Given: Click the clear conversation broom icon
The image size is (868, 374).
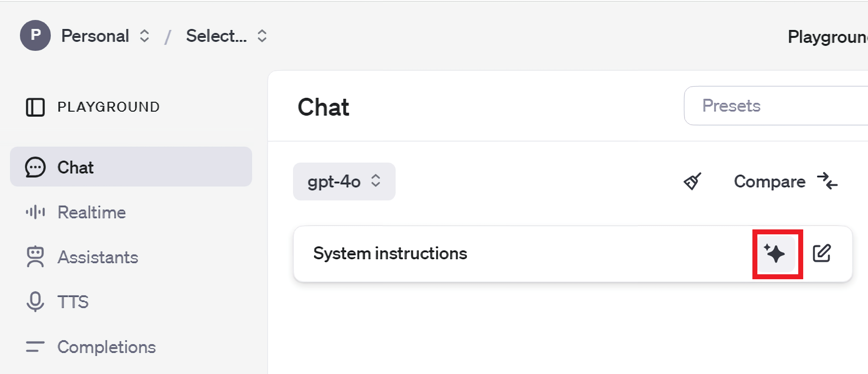Looking at the screenshot, I should pyautogui.click(x=692, y=182).
